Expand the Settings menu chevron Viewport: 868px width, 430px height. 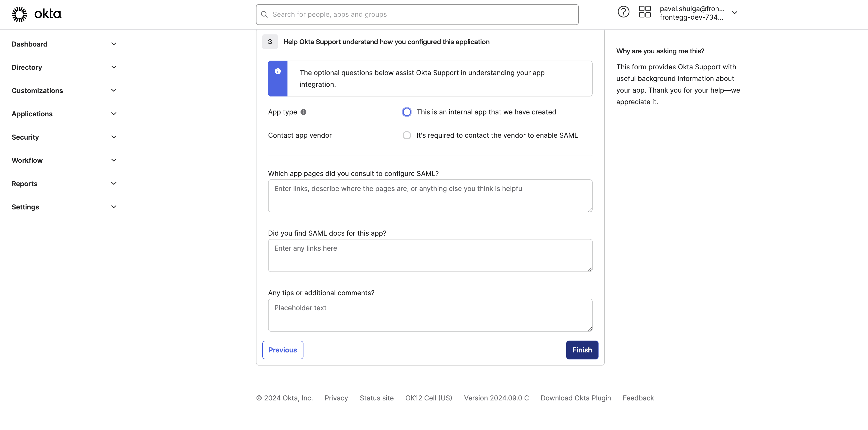(114, 207)
